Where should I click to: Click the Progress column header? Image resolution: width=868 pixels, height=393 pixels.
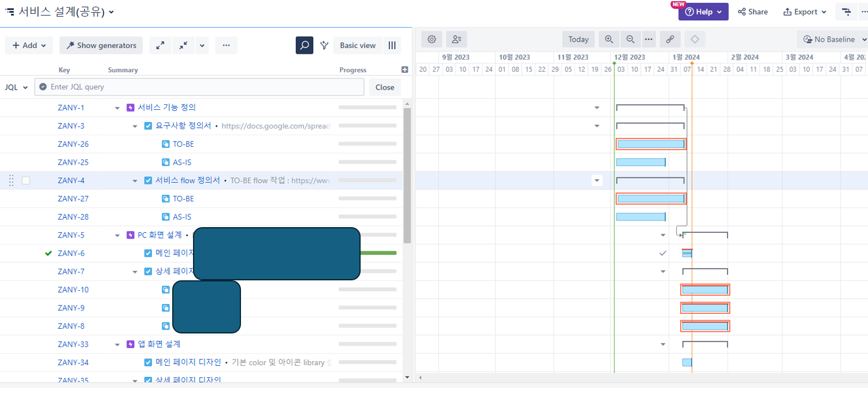[x=353, y=70]
